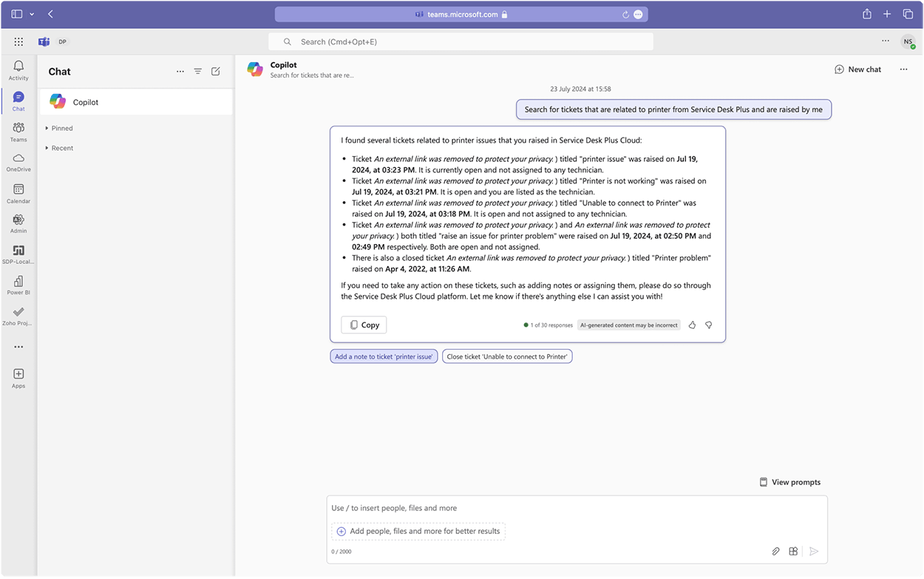Image resolution: width=924 pixels, height=579 pixels.
Task: Open the Activity feed
Action: coord(18,70)
